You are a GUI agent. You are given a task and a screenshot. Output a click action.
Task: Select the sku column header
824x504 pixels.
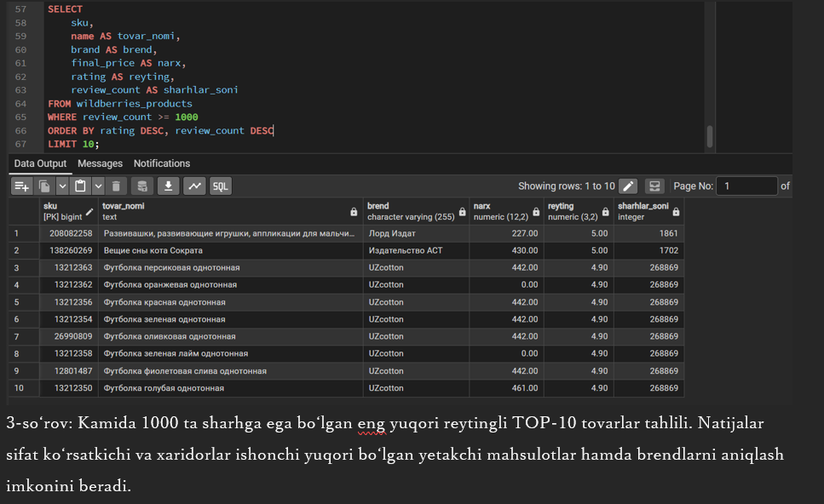(x=69, y=211)
